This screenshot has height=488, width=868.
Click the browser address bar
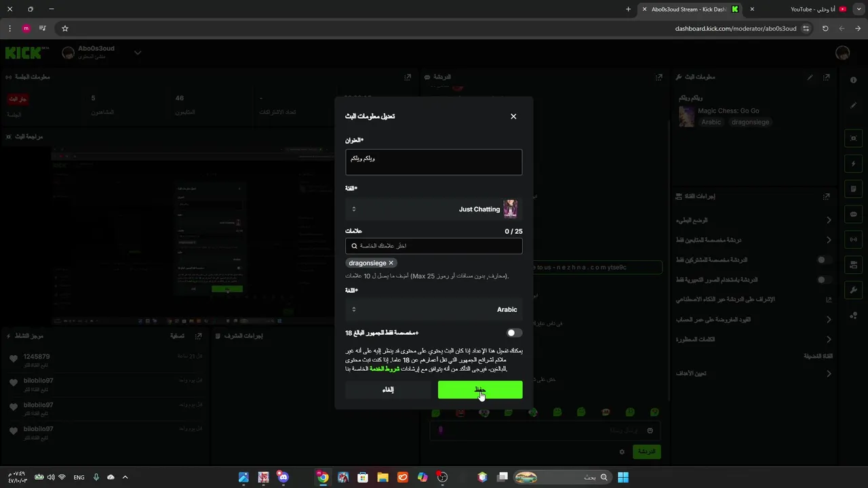pos(434,28)
